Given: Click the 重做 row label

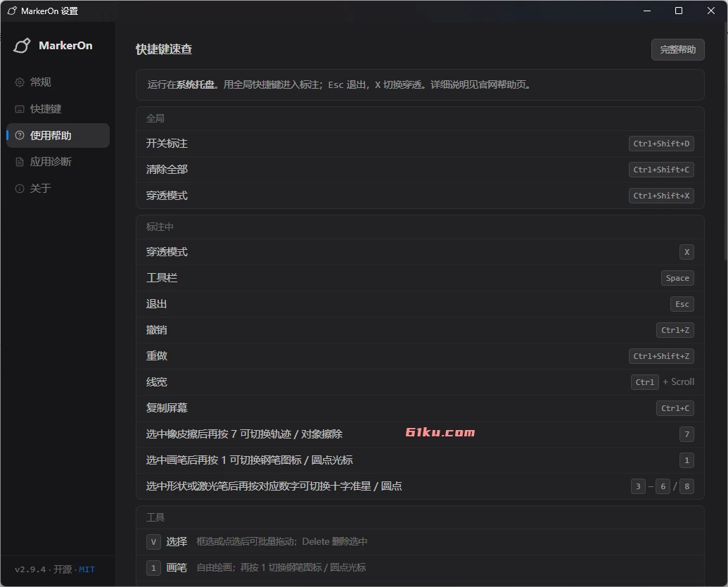Looking at the screenshot, I should [x=156, y=356].
